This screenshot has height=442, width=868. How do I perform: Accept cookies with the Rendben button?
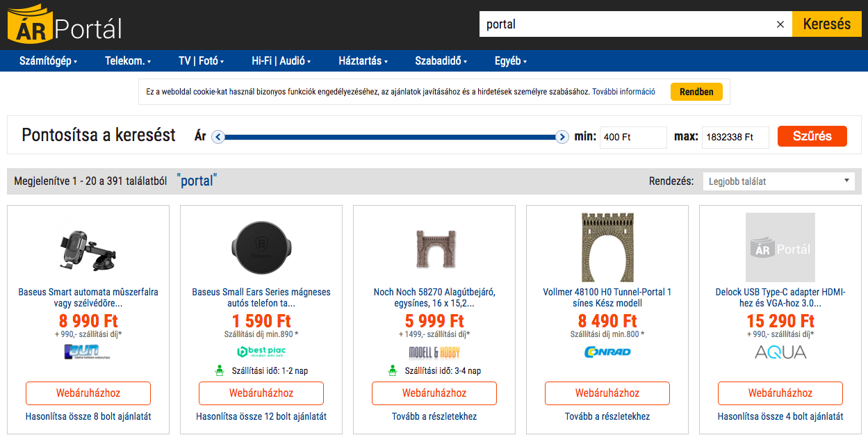(x=696, y=92)
